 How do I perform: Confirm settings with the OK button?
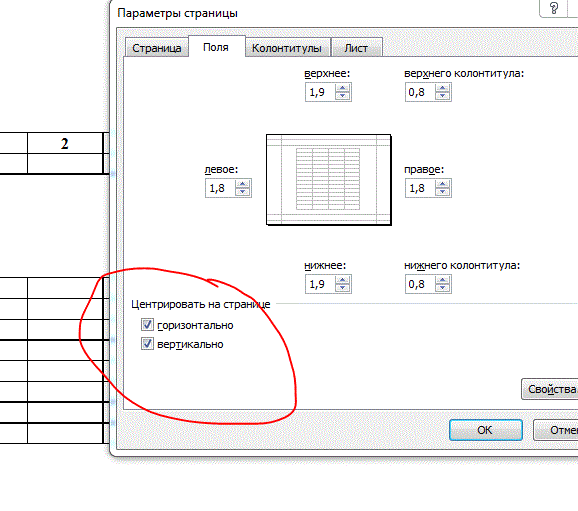tap(485, 430)
